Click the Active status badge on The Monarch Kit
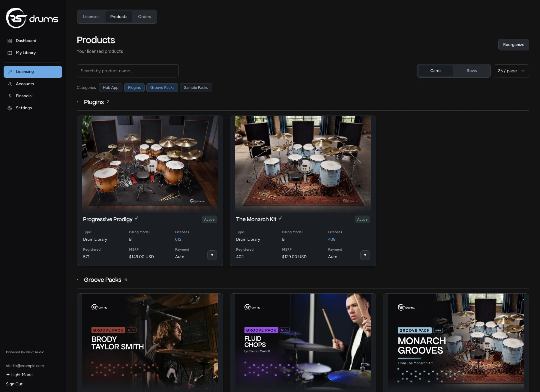Viewport: 540px width, 392px height. tap(362, 220)
